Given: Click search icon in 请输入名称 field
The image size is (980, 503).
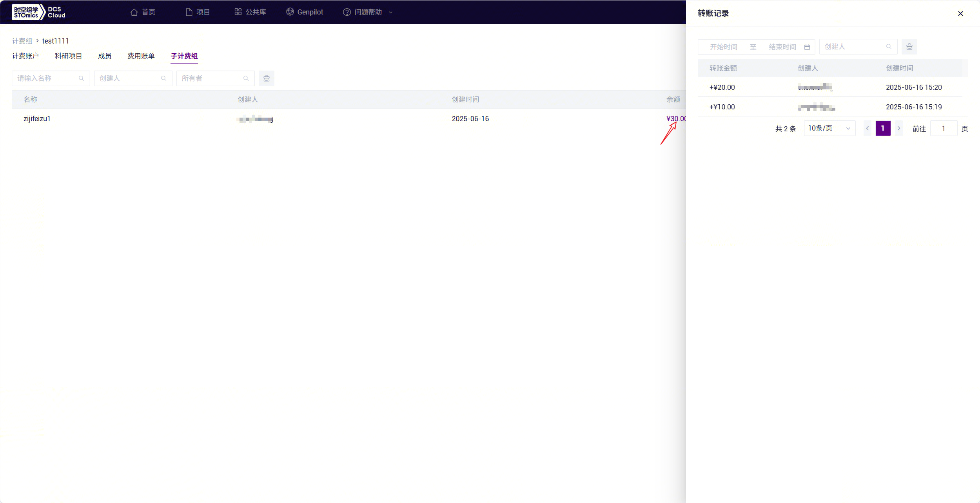Looking at the screenshot, I should point(82,78).
